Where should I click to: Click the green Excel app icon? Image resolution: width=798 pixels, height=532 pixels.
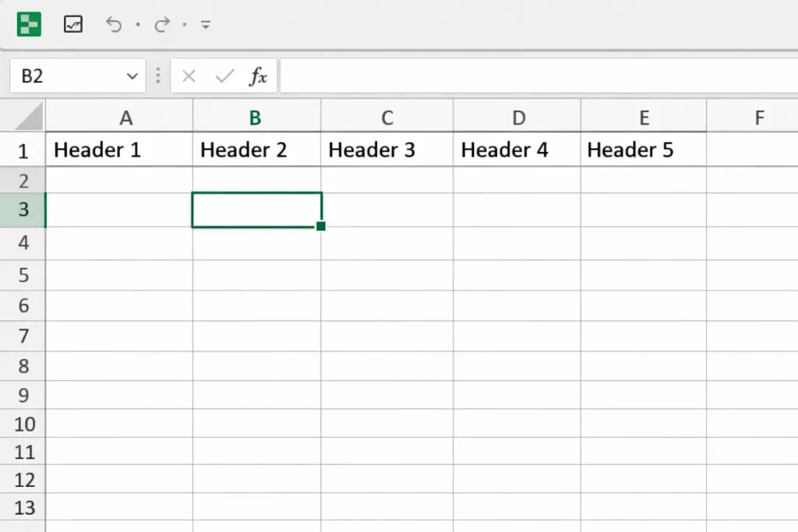coord(29,24)
